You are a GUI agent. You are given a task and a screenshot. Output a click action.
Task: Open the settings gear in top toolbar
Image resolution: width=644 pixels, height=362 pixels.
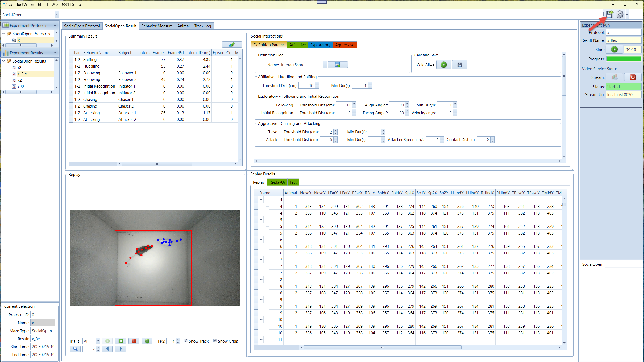click(620, 15)
